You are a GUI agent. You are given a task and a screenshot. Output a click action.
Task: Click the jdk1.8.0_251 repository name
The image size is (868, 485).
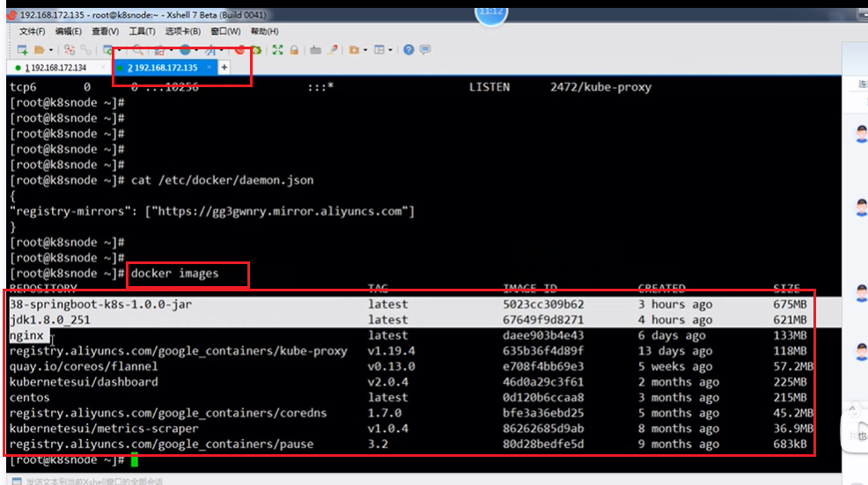49,320
